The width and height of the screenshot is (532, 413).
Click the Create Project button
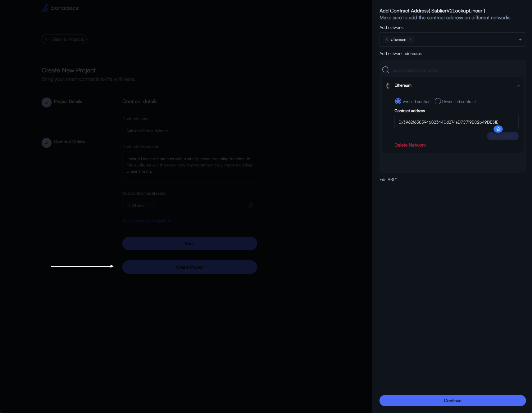[189, 267]
